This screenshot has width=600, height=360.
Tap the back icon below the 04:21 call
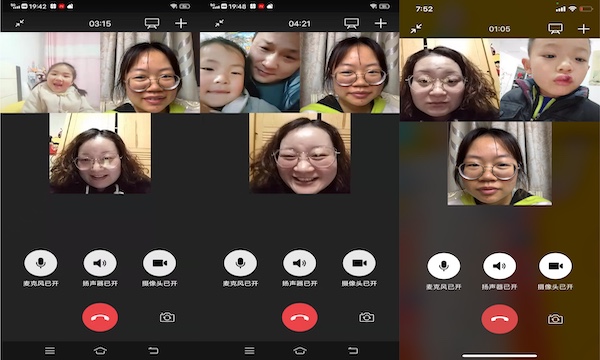pos(353,350)
